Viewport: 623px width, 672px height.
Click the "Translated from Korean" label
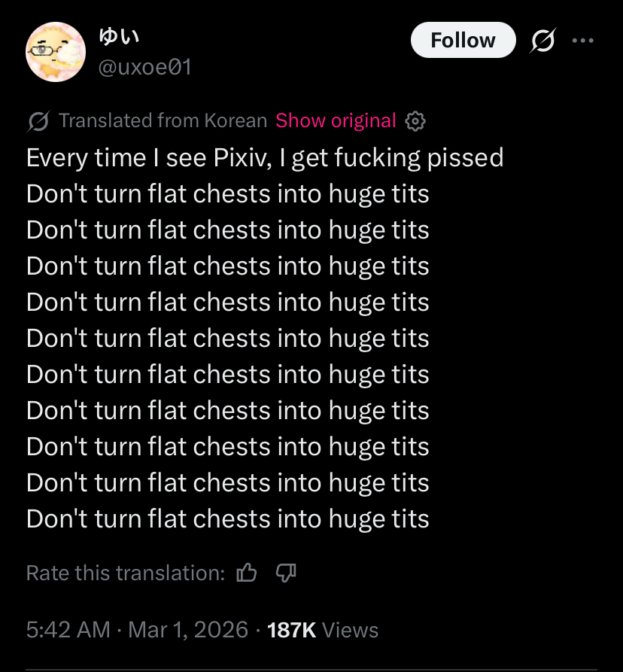point(163,121)
